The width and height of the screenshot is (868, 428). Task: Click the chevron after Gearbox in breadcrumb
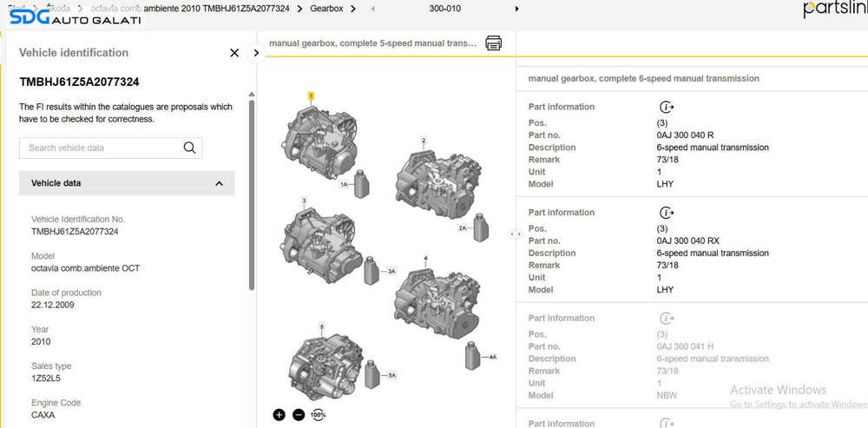coord(352,9)
